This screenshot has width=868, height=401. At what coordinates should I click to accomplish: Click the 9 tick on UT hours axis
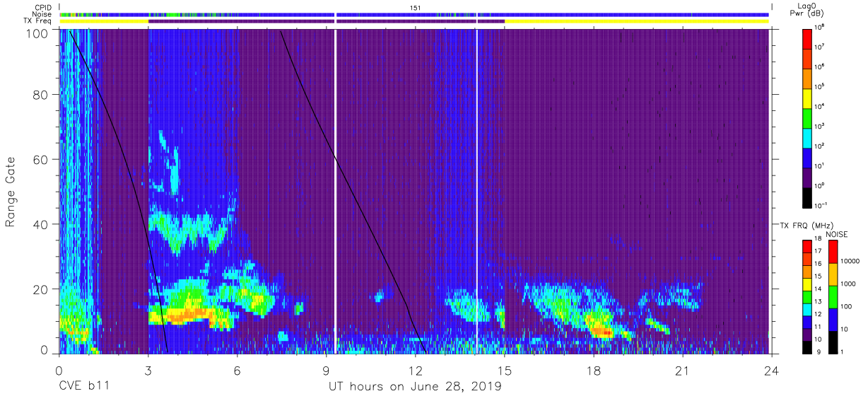pyautogui.click(x=327, y=371)
